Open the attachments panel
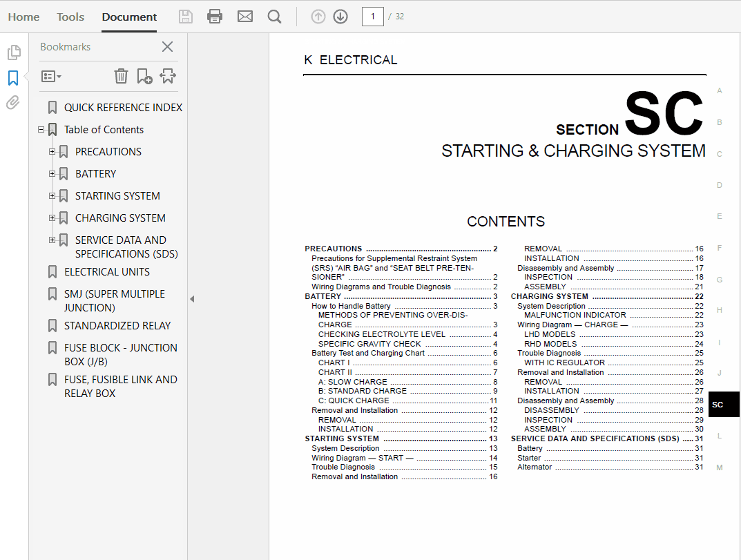Image resolution: width=741 pixels, height=560 pixels. click(x=13, y=104)
